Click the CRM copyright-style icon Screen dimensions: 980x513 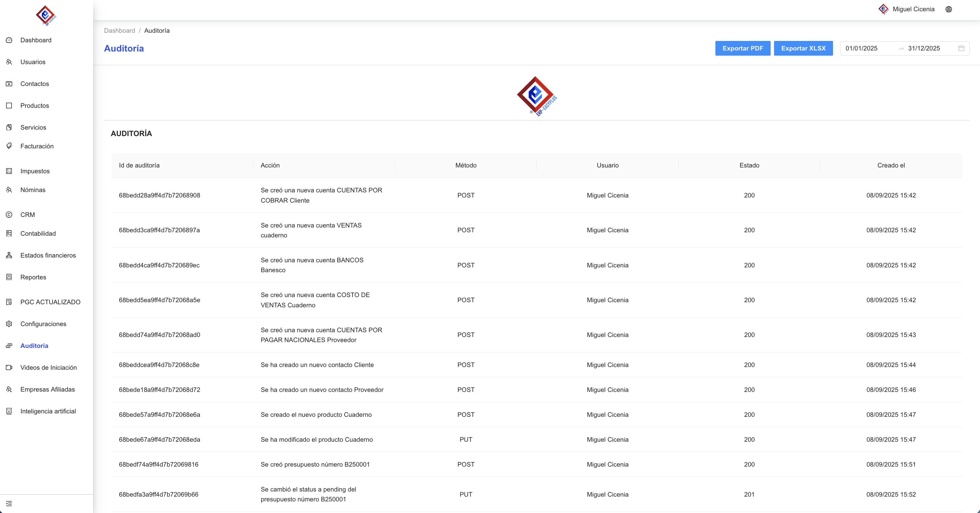click(9, 215)
